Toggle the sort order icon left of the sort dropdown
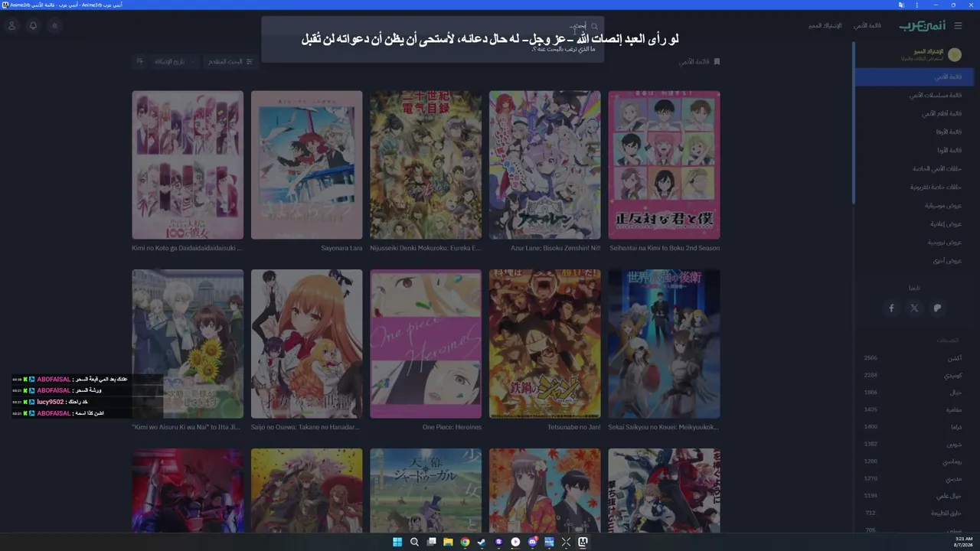 tap(139, 61)
